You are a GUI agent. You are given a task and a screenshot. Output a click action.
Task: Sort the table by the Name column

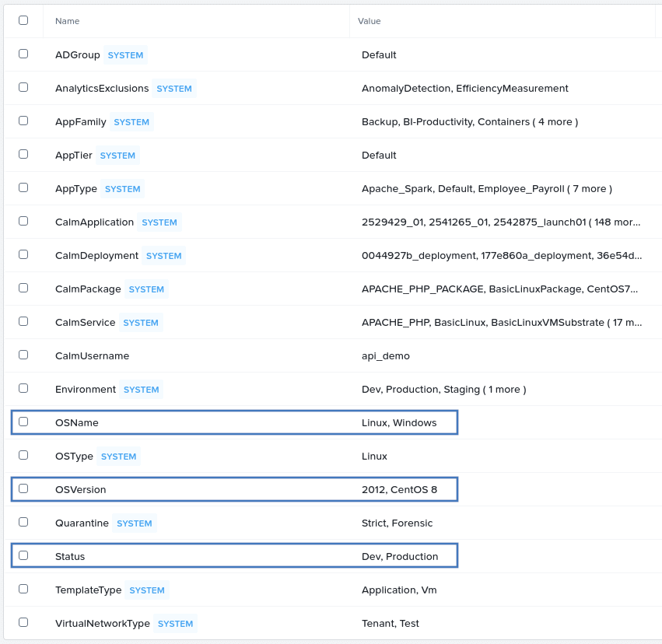[67, 20]
